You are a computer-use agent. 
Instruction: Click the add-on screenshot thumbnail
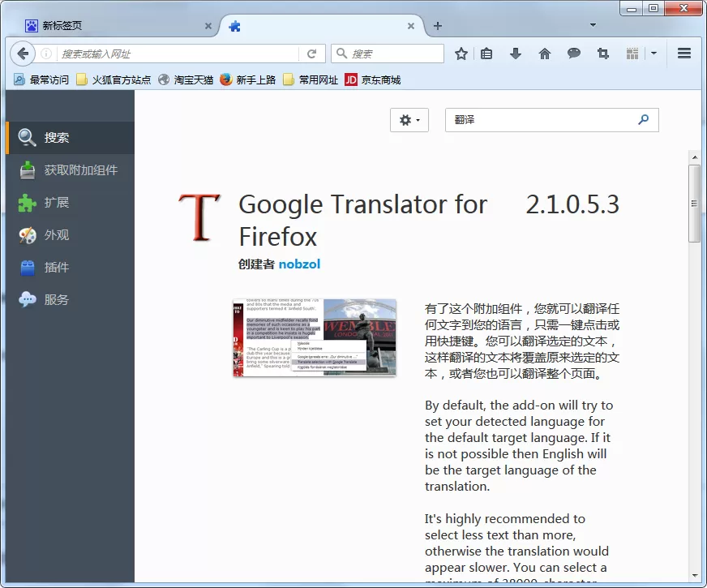pos(315,337)
